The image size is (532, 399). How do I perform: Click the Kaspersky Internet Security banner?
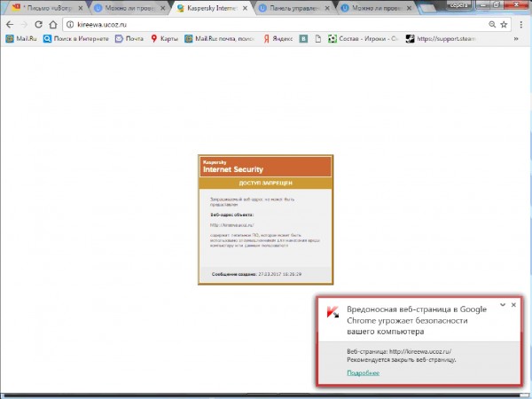tap(266, 167)
